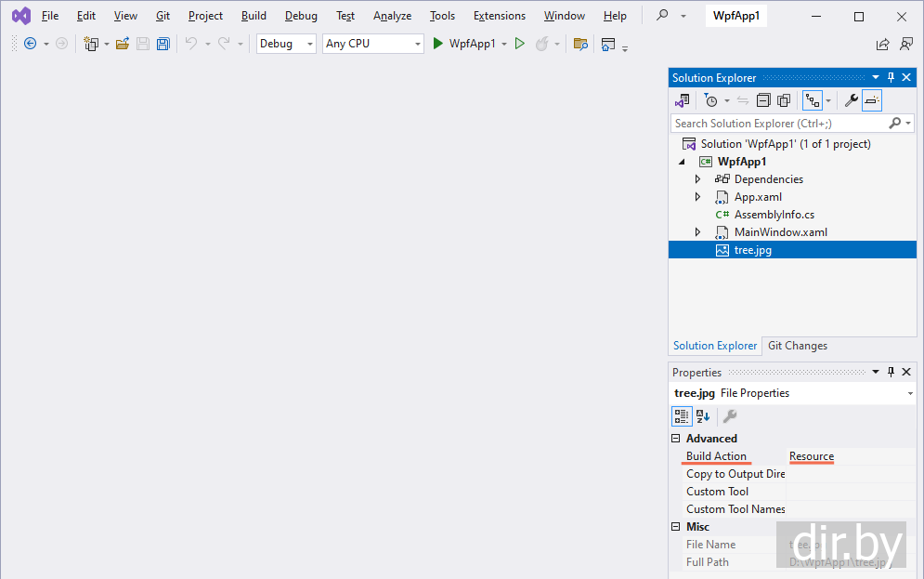
Task: Click the Search Solution Explorer input field
Action: click(778, 123)
